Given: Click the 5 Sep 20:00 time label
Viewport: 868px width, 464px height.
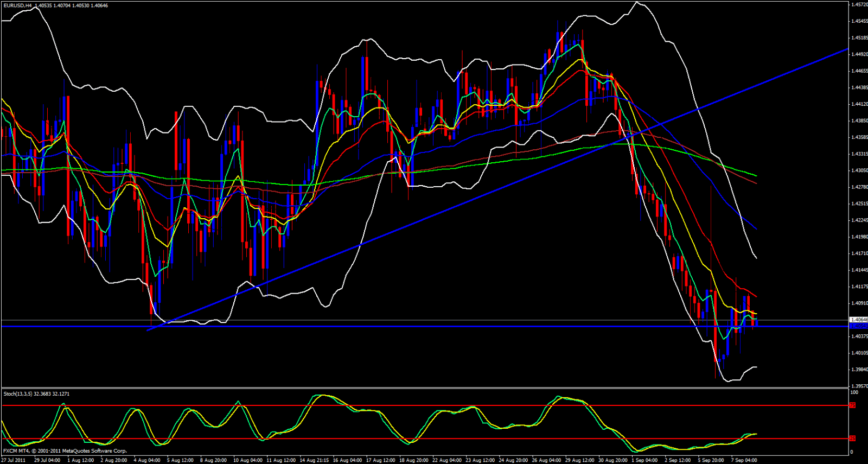Looking at the screenshot, I should (711, 460).
